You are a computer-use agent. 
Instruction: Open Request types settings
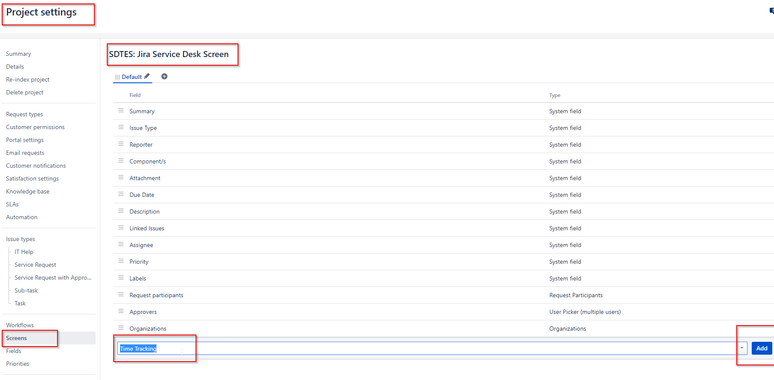[x=24, y=114]
